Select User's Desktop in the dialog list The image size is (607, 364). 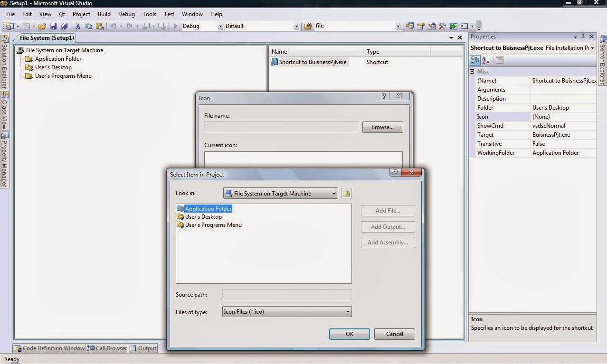[199, 217]
